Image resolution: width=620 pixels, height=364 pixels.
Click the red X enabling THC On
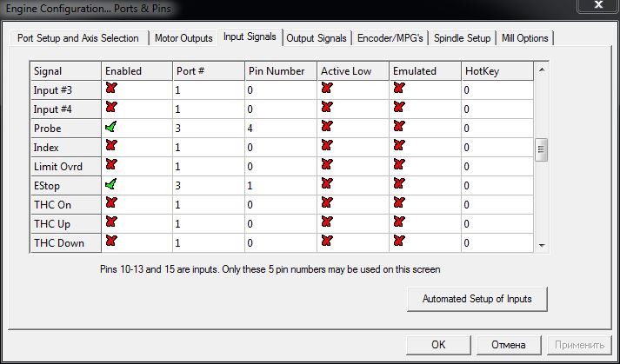(x=110, y=203)
